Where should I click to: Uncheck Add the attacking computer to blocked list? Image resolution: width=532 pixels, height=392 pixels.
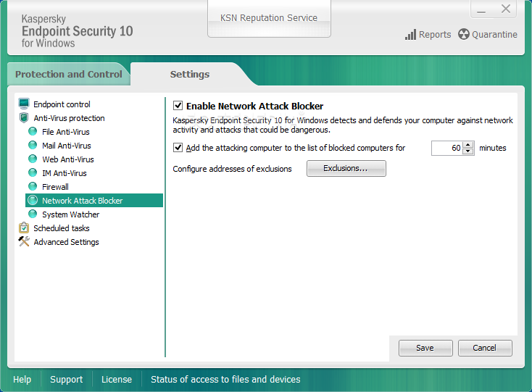(178, 148)
